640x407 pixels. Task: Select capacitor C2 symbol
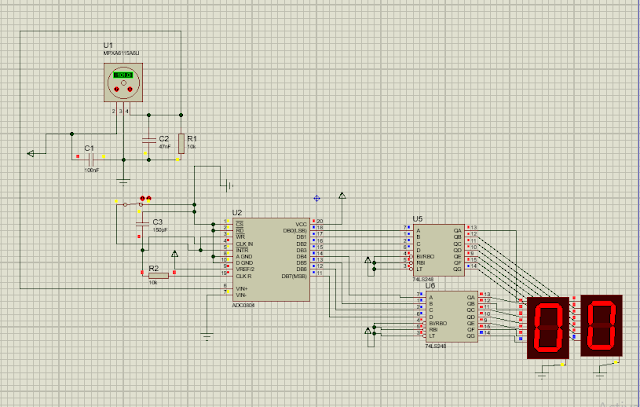[x=149, y=140]
